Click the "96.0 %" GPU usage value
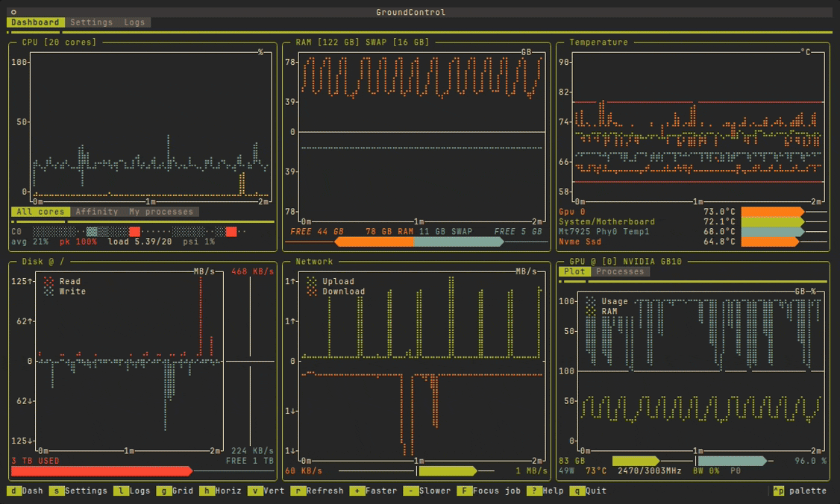840x504 pixels. [810, 462]
